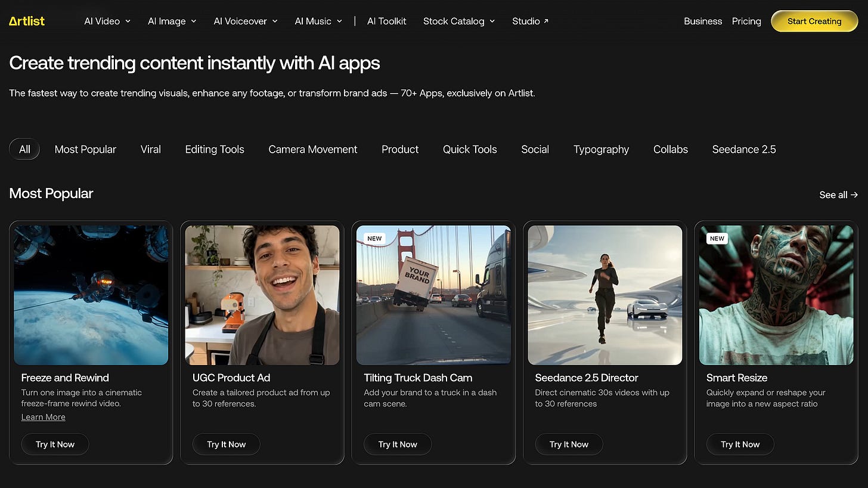The width and height of the screenshot is (868, 488).
Task: Open the Smart Resize thumbnail
Action: pos(776,295)
